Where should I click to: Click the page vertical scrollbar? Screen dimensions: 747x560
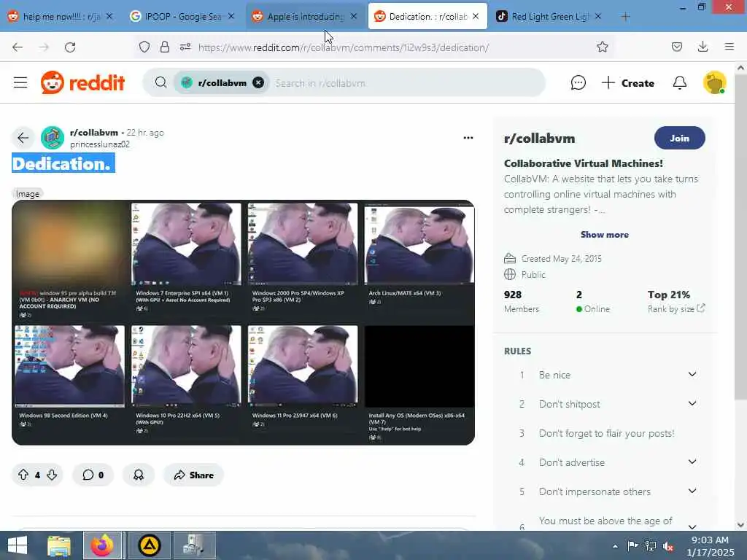click(740, 237)
